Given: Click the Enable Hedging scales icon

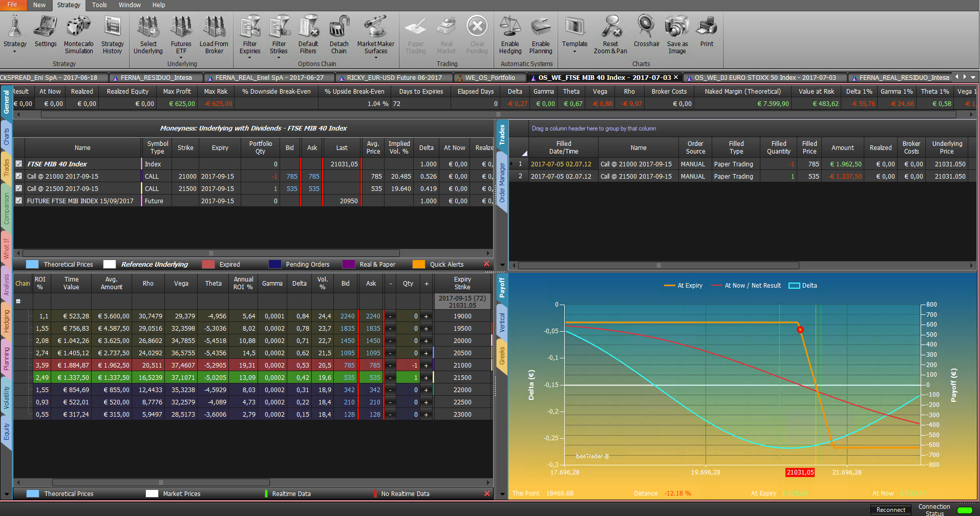Looking at the screenshot, I should 510,34.
